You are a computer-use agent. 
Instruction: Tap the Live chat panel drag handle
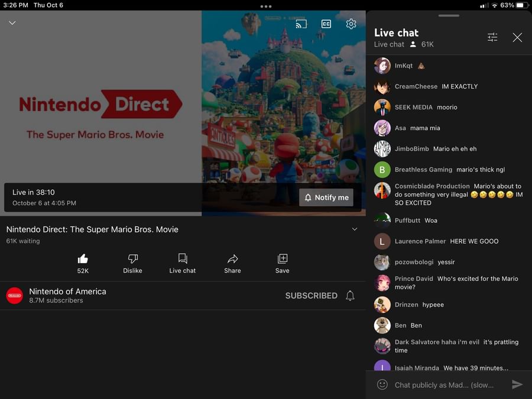click(449, 15)
